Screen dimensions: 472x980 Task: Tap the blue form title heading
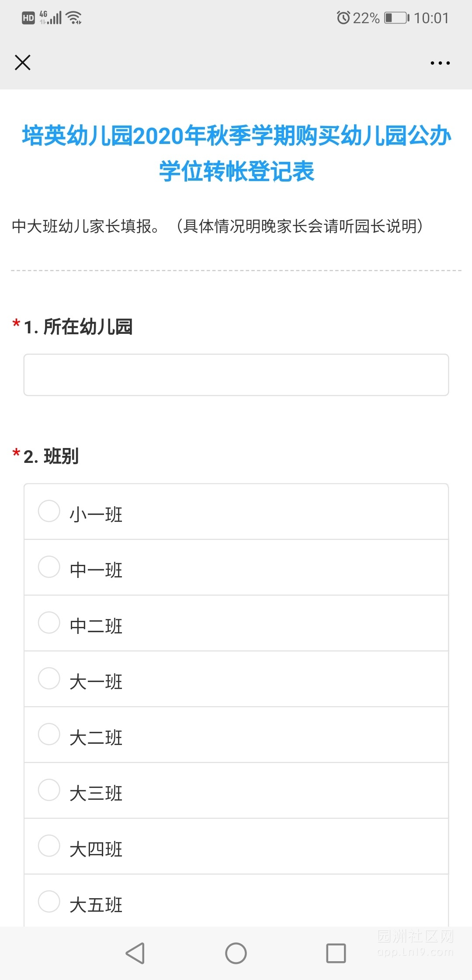[x=236, y=153]
